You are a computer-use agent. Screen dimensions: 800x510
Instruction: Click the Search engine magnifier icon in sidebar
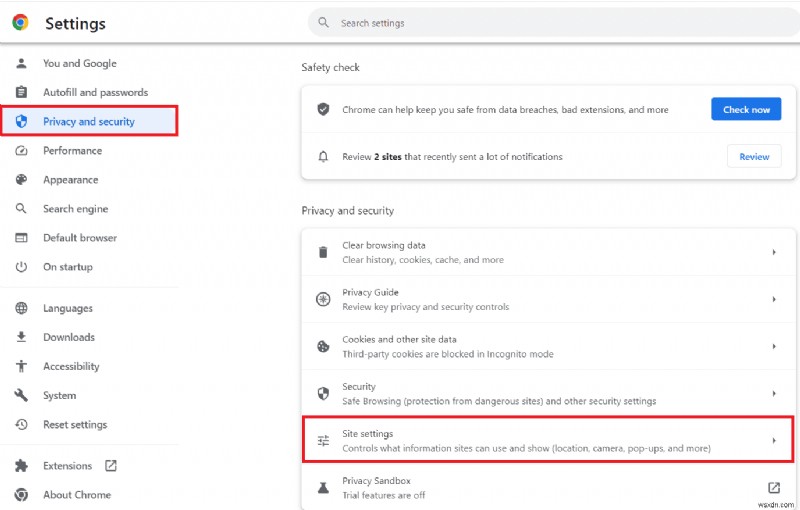[x=21, y=209]
